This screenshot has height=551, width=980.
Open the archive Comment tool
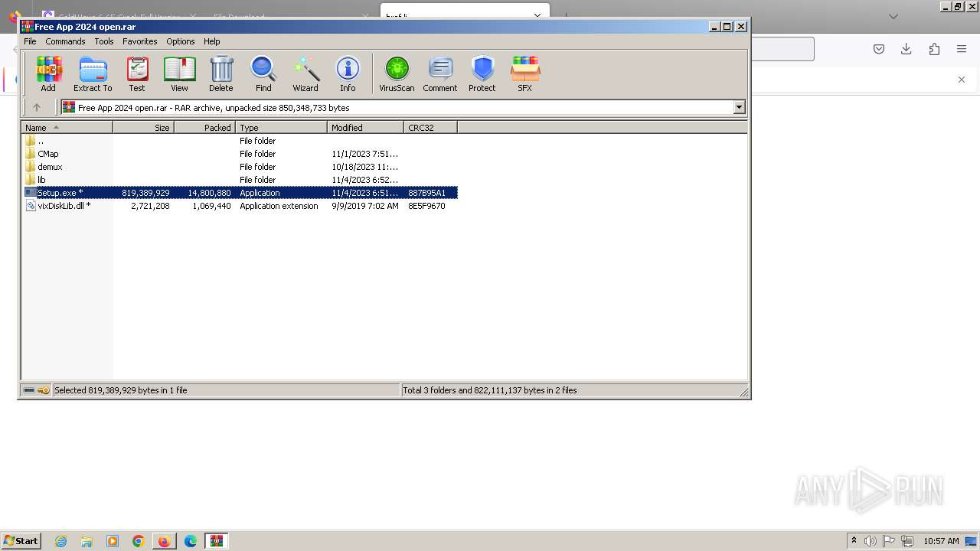click(440, 74)
